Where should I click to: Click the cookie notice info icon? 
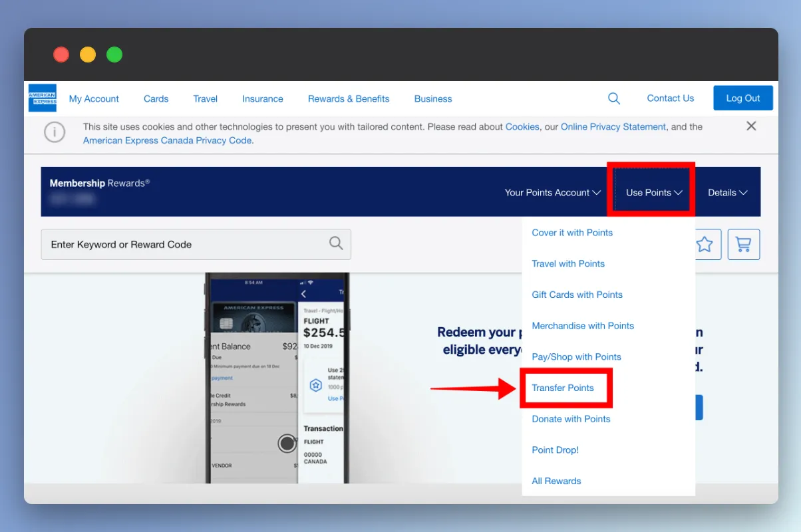(x=55, y=132)
